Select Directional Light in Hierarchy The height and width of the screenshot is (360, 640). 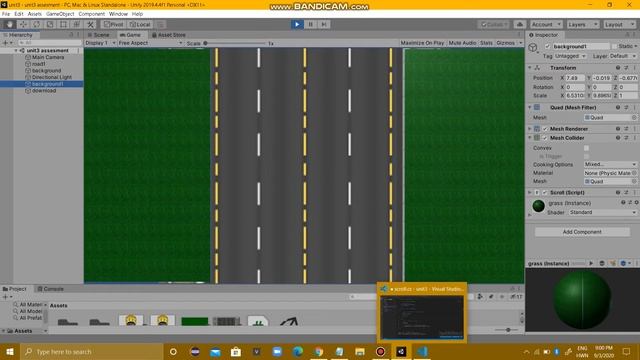pos(52,77)
